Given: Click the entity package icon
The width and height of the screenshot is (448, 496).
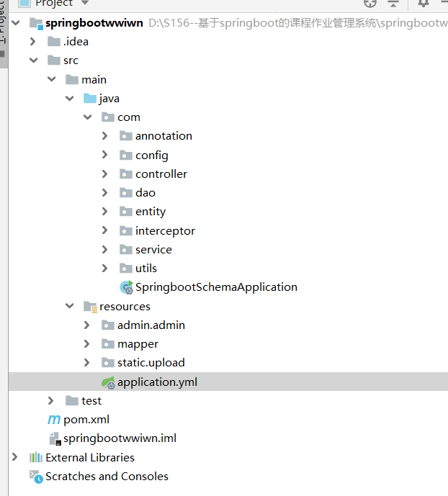Looking at the screenshot, I should 126,212.
